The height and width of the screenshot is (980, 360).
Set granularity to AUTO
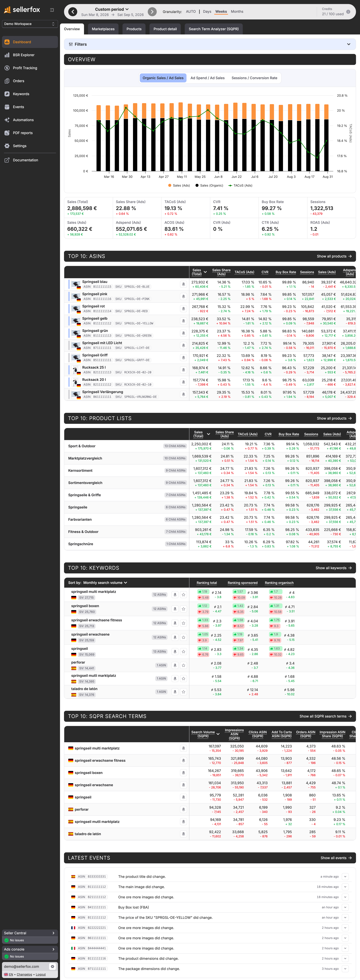191,12
